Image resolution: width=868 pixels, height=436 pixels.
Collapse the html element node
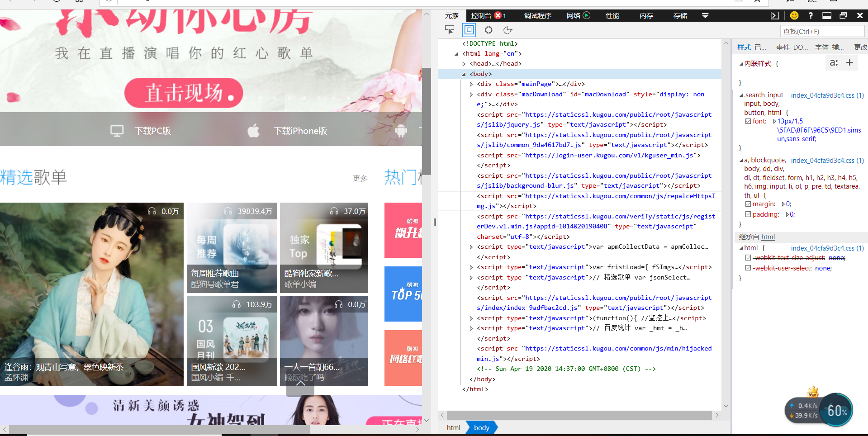(x=456, y=53)
